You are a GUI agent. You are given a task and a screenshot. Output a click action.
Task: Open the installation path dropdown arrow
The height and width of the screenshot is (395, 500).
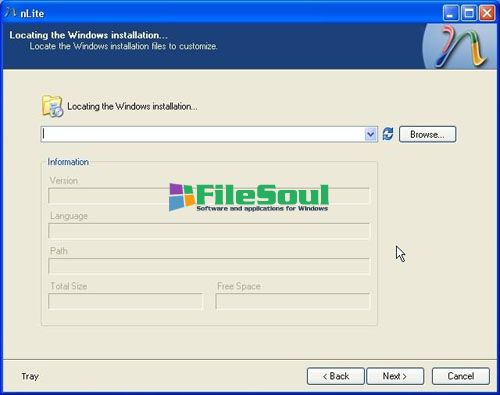point(371,134)
